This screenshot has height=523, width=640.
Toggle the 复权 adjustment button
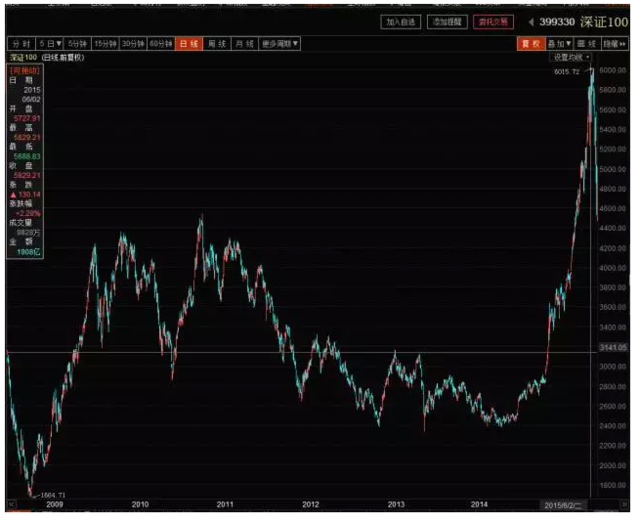pos(530,44)
